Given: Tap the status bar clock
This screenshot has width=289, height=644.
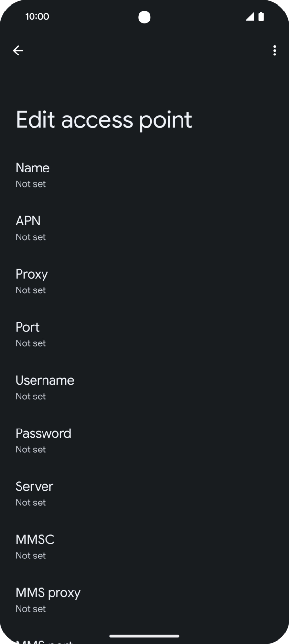Looking at the screenshot, I should (37, 16).
